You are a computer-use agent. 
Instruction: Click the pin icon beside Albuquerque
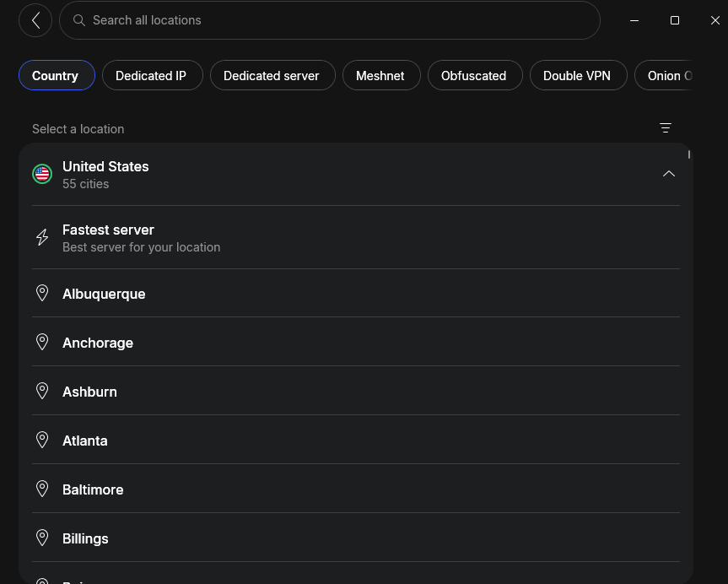42,293
